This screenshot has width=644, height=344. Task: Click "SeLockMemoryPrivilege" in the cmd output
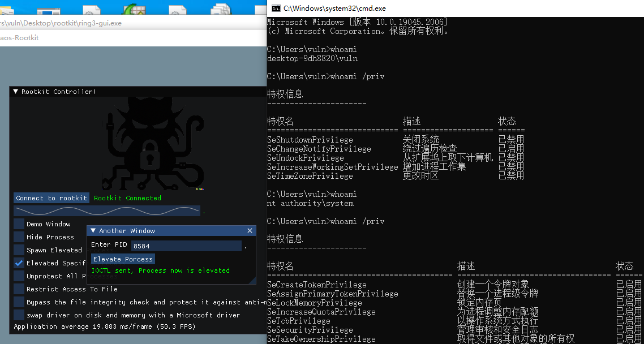315,303
